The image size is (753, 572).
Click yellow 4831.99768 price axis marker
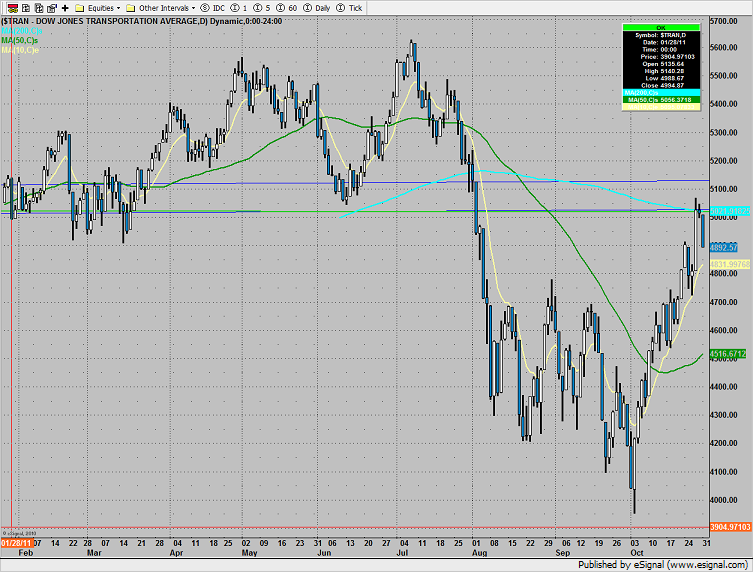[730, 265]
